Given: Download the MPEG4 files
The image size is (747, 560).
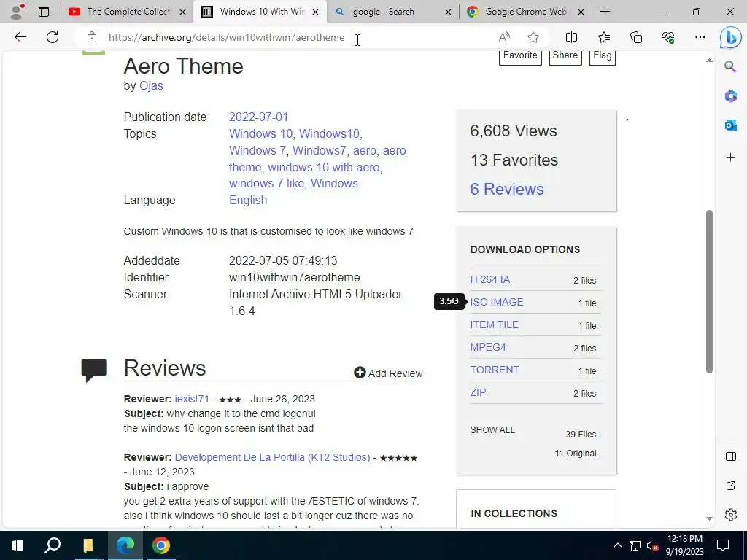Looking at the screenshot, I should point(488,347).
